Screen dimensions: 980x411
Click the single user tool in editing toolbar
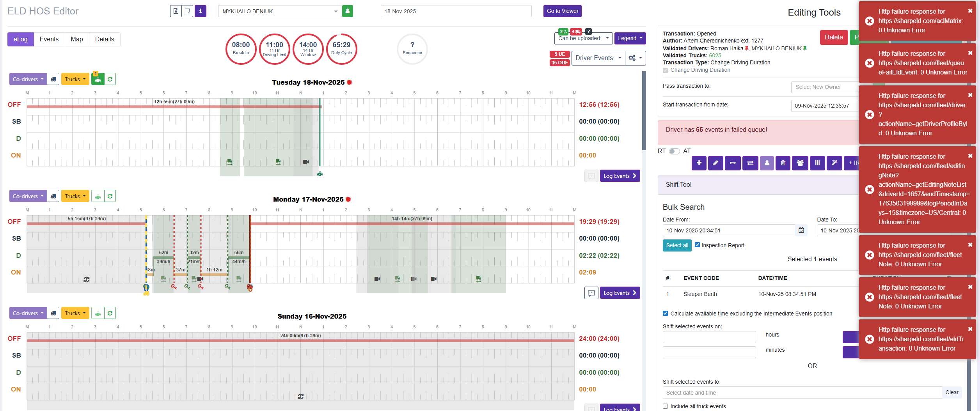[767, 163]
